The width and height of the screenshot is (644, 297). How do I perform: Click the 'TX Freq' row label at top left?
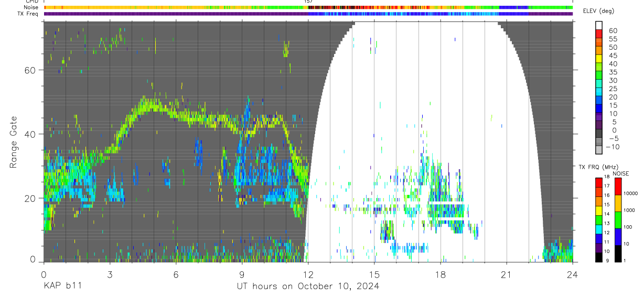pos(27,14)
